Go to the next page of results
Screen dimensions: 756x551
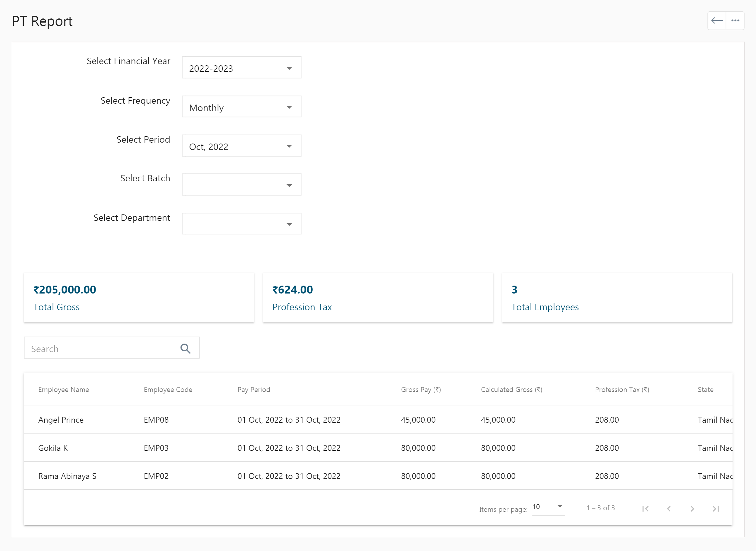point(692,509)
